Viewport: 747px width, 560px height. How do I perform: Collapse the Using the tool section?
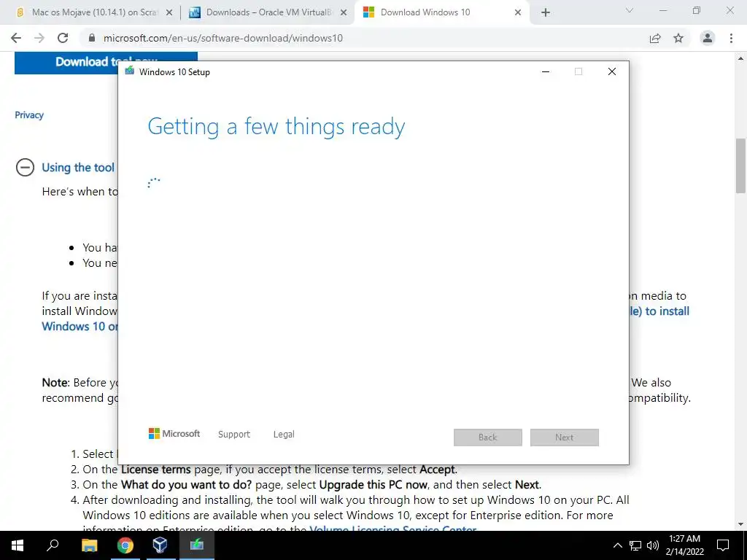[x=26, y=168]
